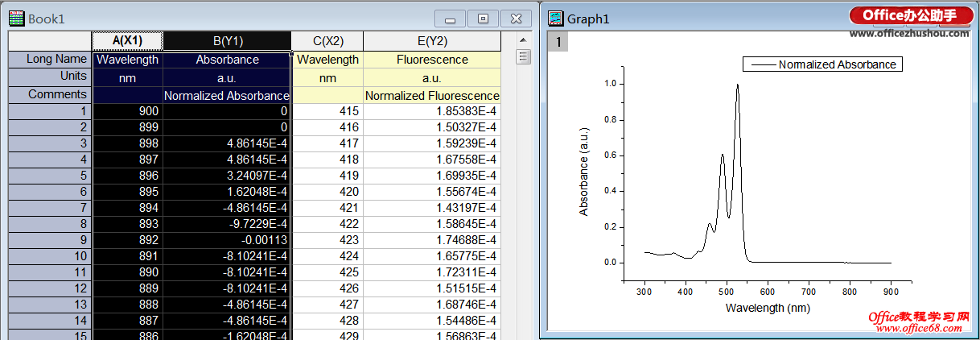Click the Book1 workbook window icon
Viewport: 980px width, 340px height.
click(18, 19)
